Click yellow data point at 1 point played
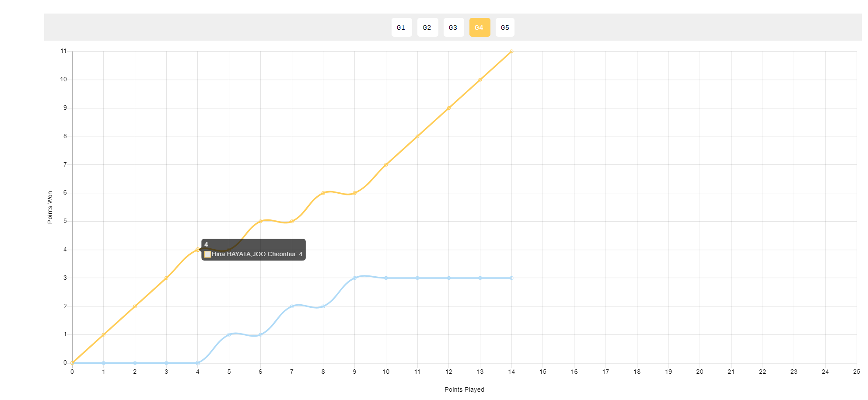 (104, 335)
